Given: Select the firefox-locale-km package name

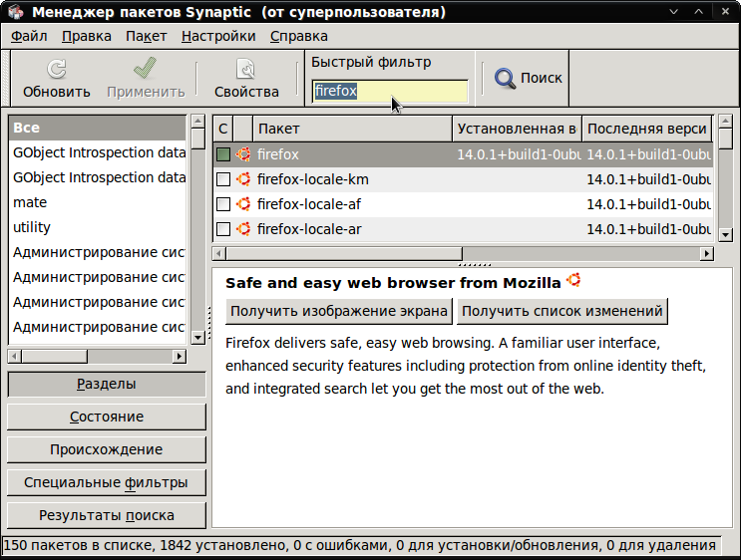Looking at the screenshot, I should (x=313, y=179).
